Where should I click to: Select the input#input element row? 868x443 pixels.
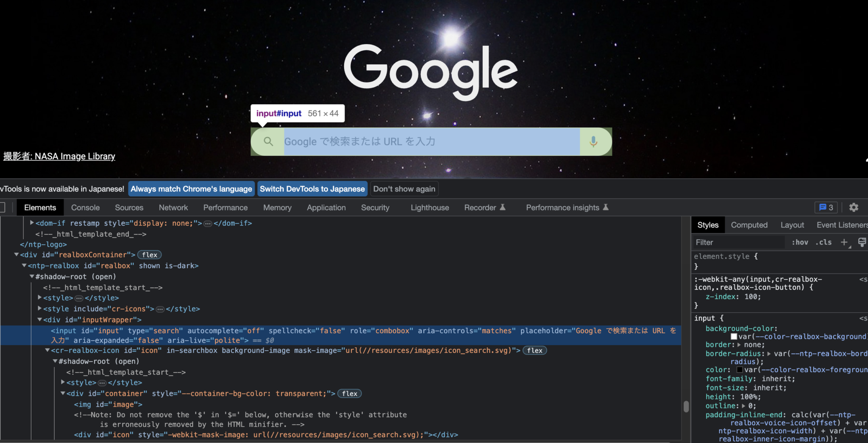point(341,335)
